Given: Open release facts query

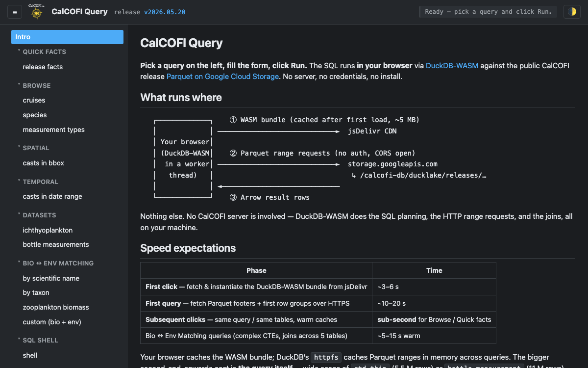Looking at the screenshot, I should (x=43, y=67).
